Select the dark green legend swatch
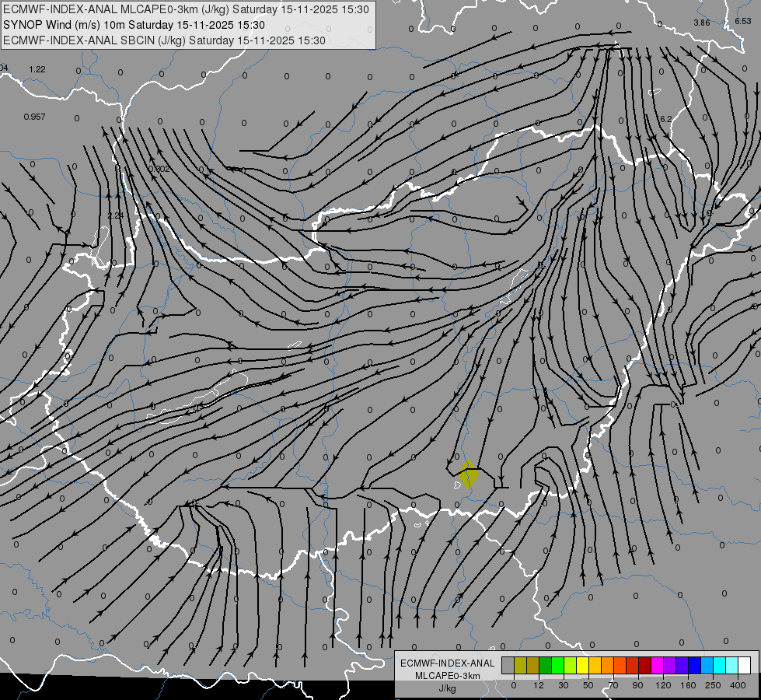Screen dimensions: 761x700 545,665
